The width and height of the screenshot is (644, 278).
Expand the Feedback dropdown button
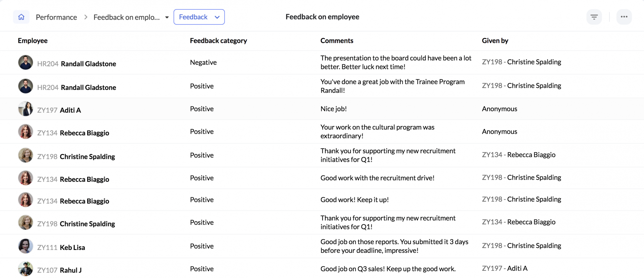click(199, 17)
